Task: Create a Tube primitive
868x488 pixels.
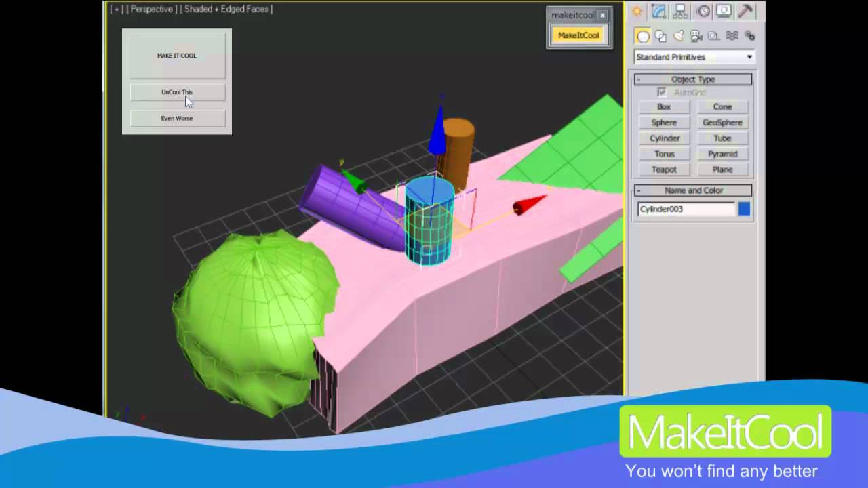Action: click(722, 138)
